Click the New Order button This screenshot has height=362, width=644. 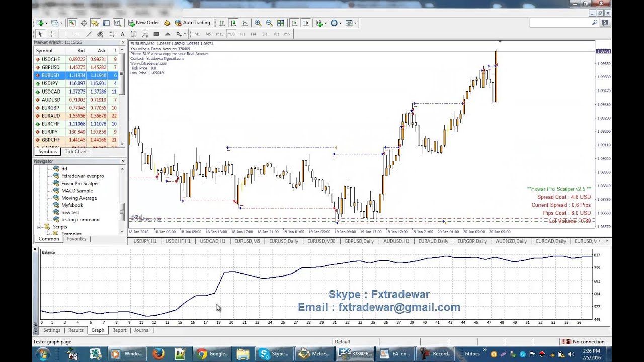[x=144, y=23]
